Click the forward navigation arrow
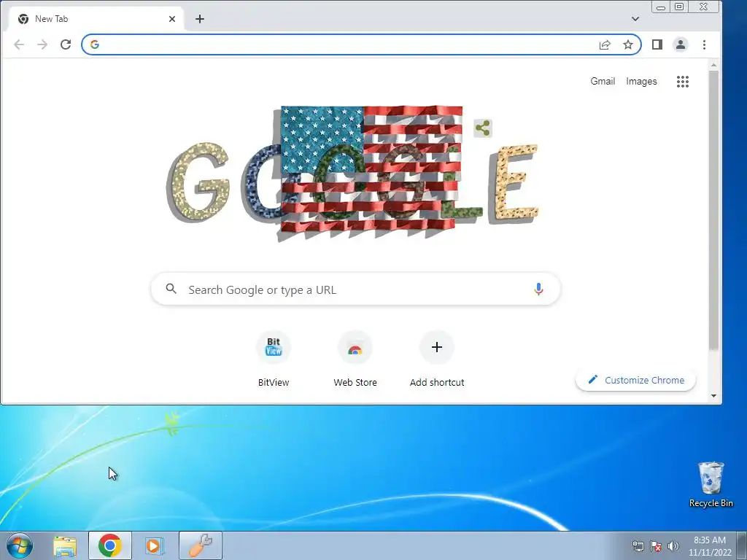This screenshot has height=560, width=747. tap(42, 44)
